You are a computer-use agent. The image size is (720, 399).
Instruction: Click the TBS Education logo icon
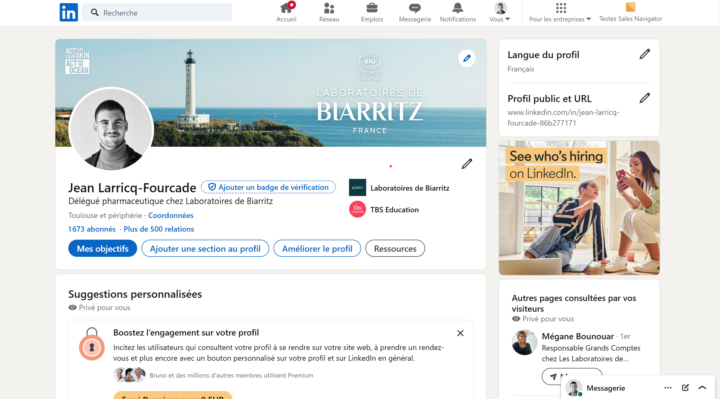357,209
